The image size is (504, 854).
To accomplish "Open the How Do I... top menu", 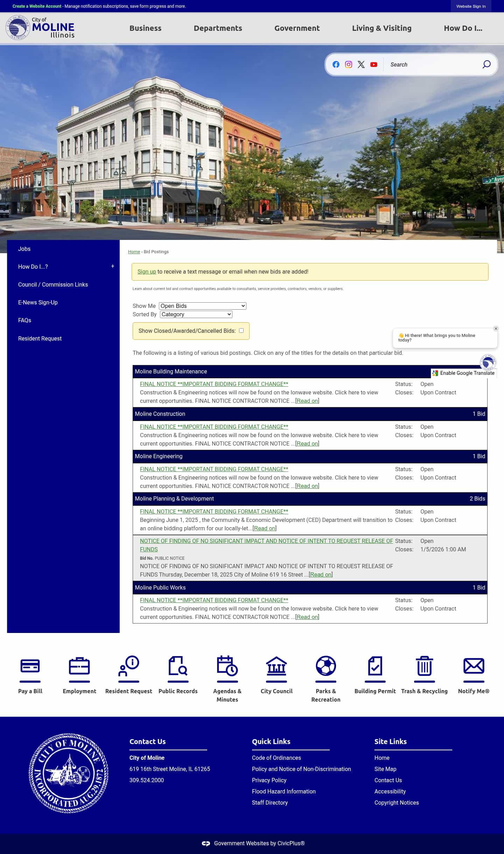I will pyautogui.click(x=463, y=28).
